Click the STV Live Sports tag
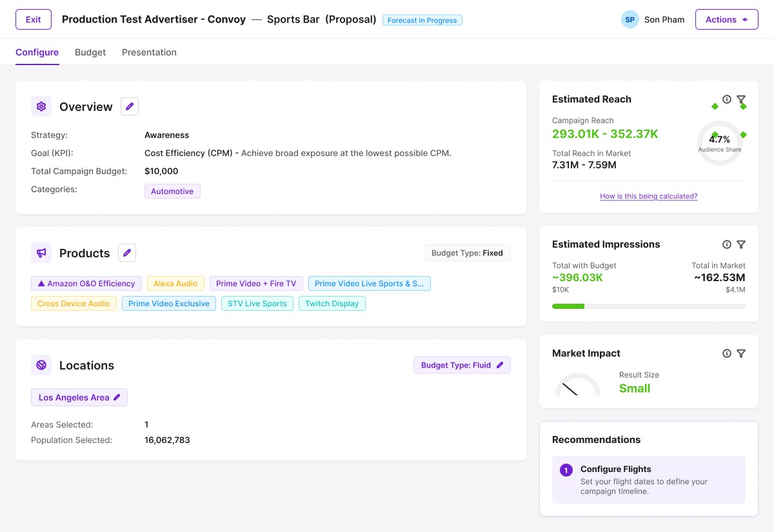The width and height of the screenshot is (774, 532). pyautogui.click(x=257, y=304)
